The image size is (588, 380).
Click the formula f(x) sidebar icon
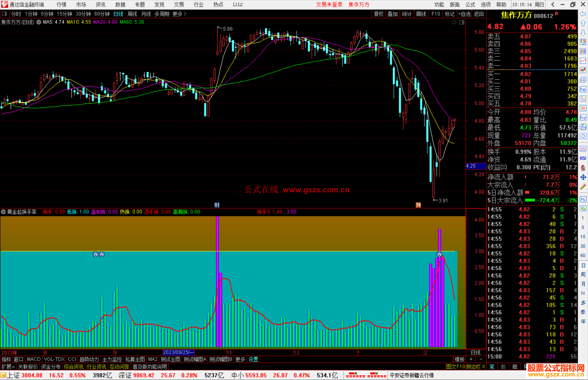(x=583, y=127)
